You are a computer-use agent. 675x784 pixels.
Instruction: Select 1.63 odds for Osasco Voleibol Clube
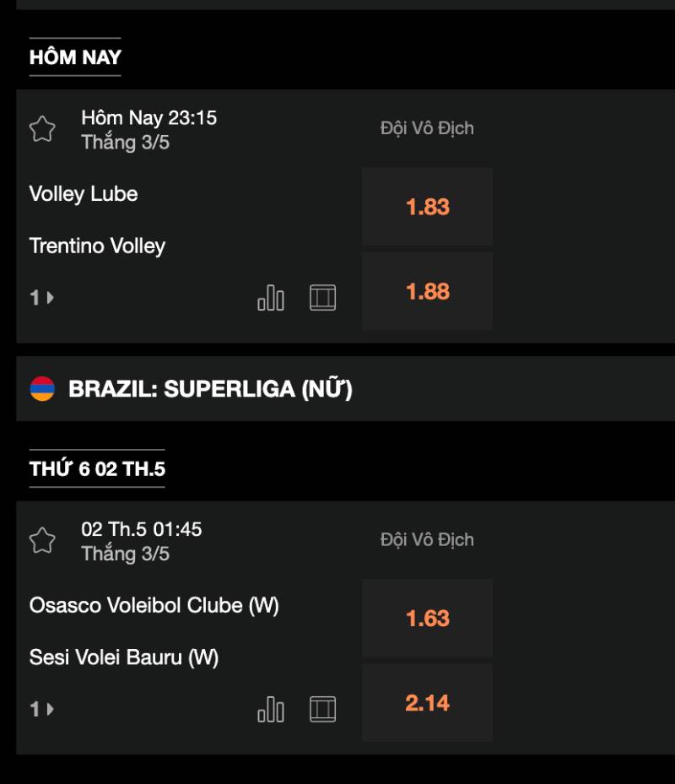(427, 618)
